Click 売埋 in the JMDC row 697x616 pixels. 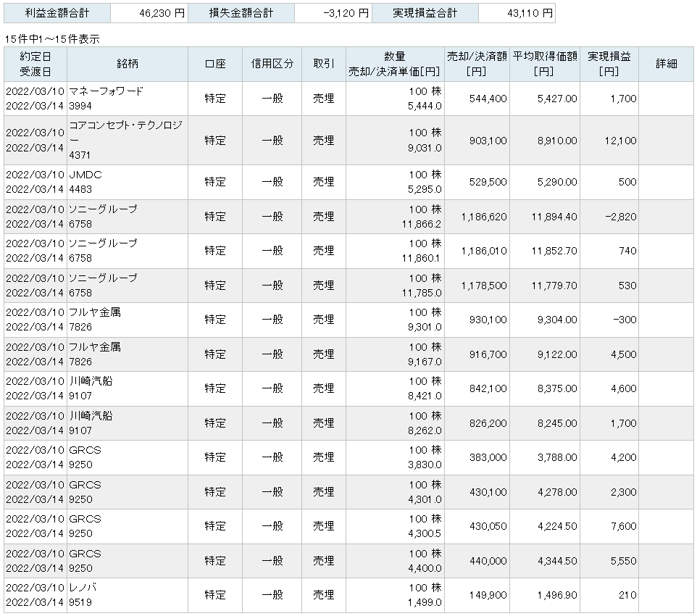(324, 182)
